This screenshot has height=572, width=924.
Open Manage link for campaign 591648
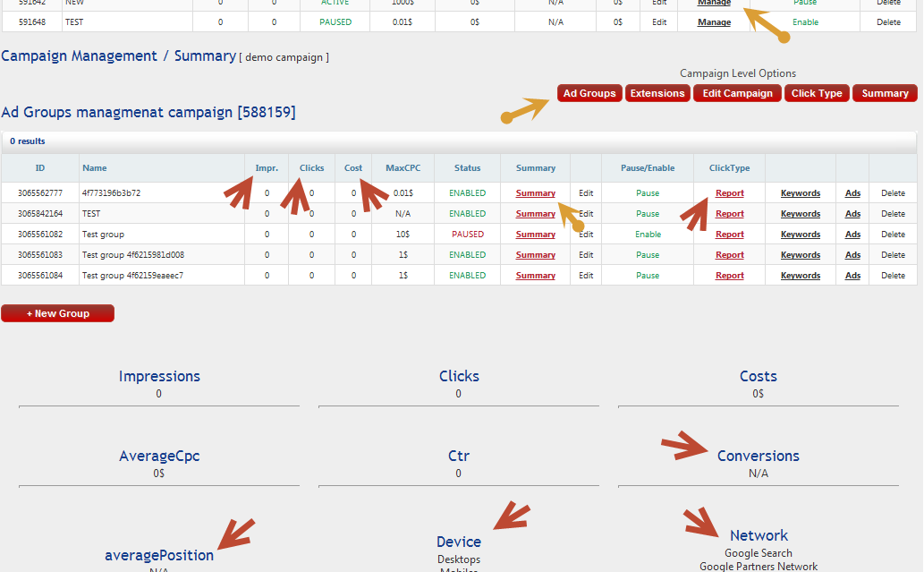click(714, 22)
